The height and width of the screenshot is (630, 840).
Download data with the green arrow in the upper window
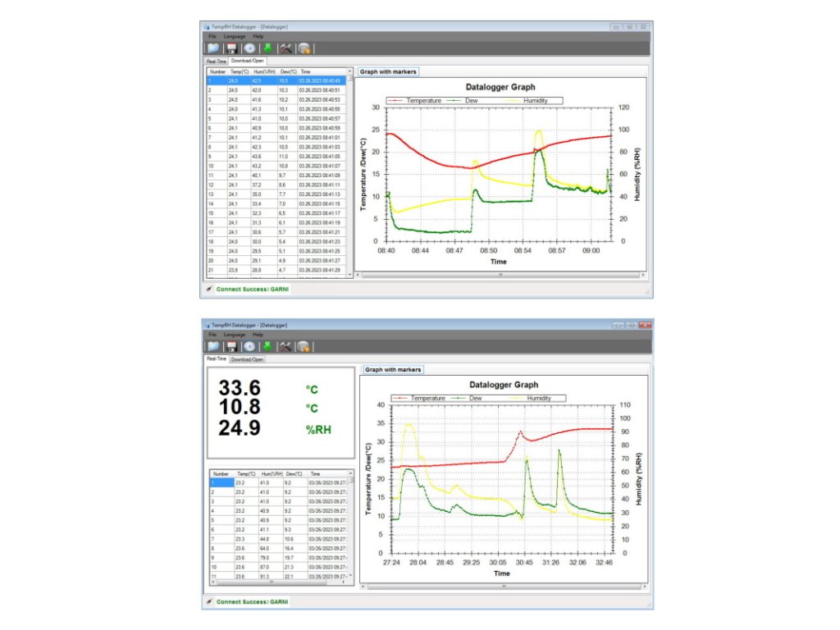[267, 48]
